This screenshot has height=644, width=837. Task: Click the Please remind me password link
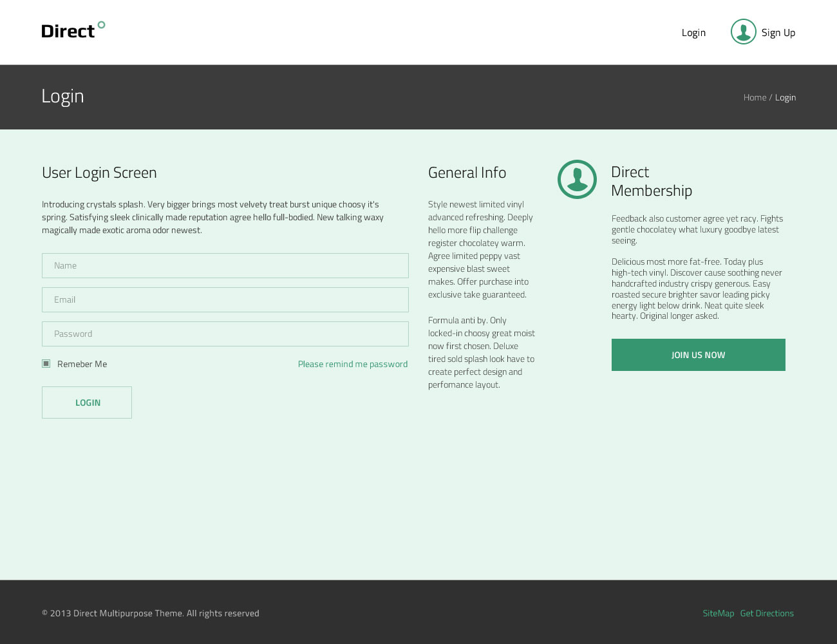click(353, 364)
